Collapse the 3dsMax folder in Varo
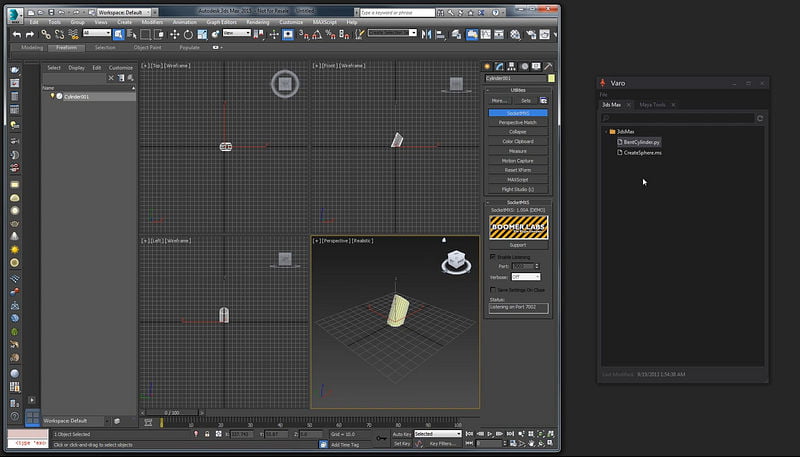The width and height of the screenshot is (800, 457). click(x=606, y=131)
